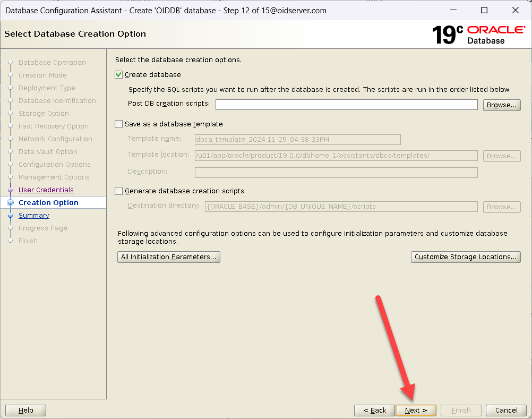Click the Creation Option step indicator icon
Screen dimensions: 532x419
pos(10,203)
